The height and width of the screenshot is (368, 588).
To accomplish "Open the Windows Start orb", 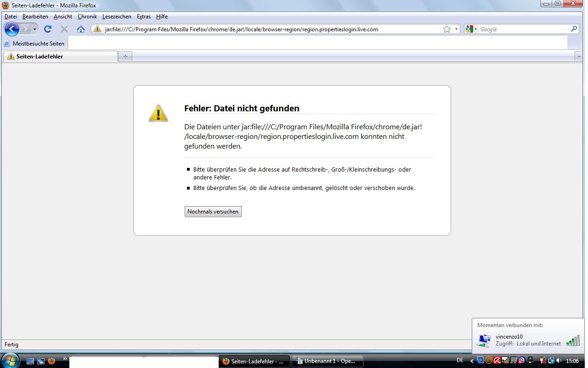I will pyautogui.click(x=11, y=360).
